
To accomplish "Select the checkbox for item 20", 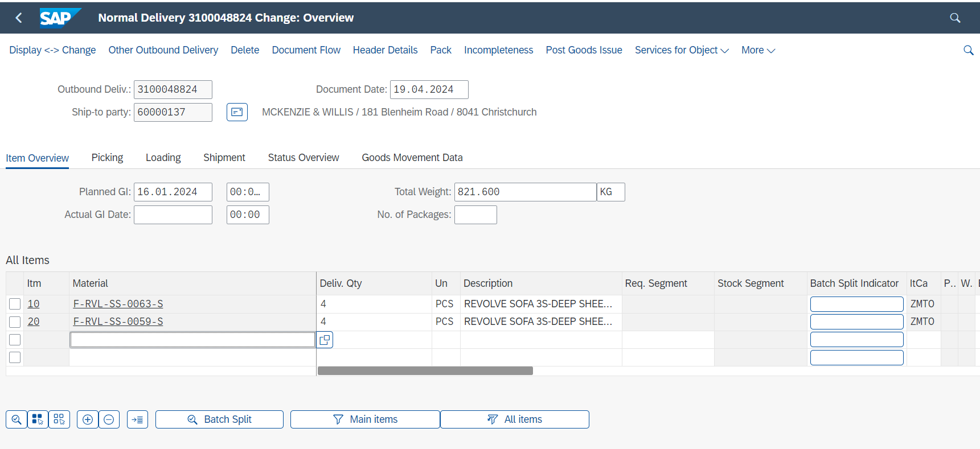I will [15, 322].
